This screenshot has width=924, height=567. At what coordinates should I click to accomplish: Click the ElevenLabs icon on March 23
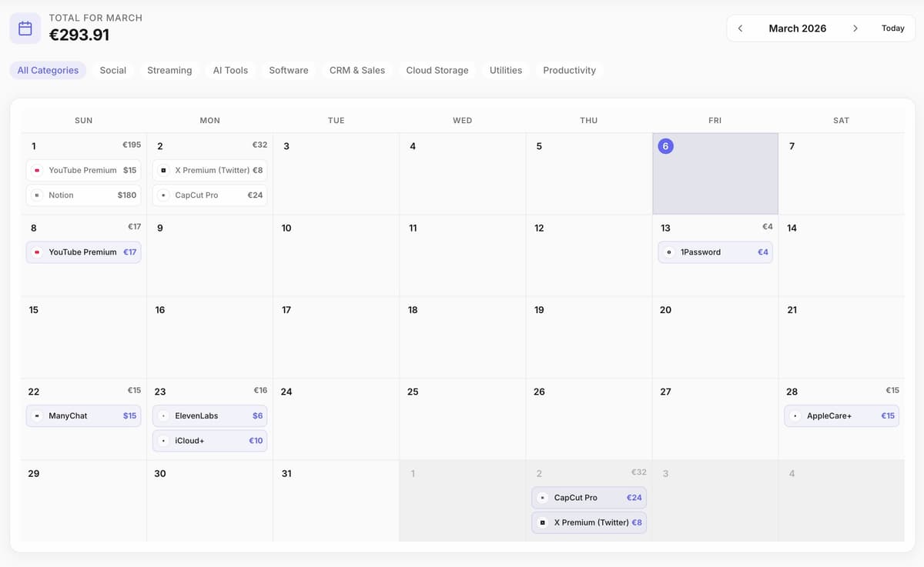pos(162,415)
